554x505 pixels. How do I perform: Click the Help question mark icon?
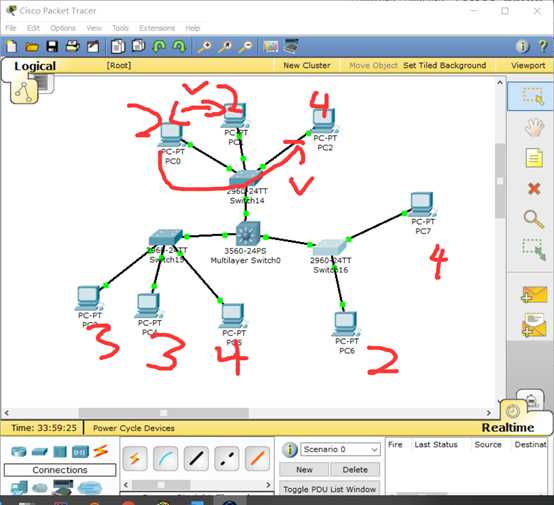pyautogui.click(x=543, y=46)
